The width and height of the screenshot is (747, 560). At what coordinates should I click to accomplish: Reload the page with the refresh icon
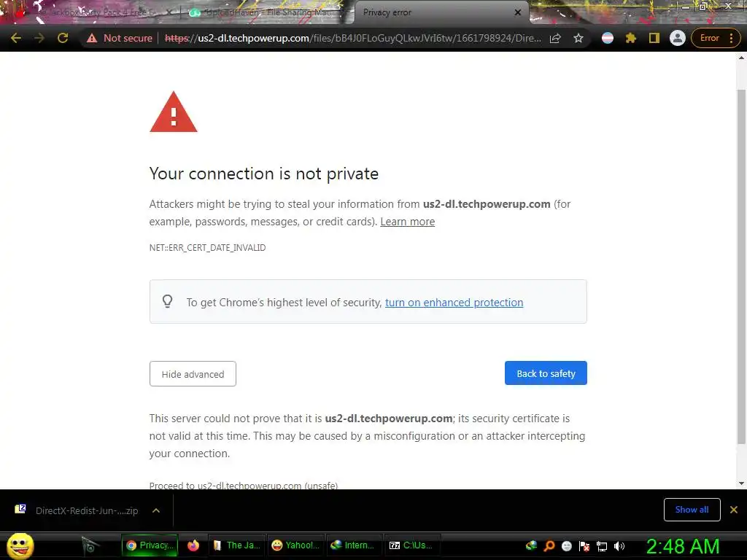coord(63,38)
